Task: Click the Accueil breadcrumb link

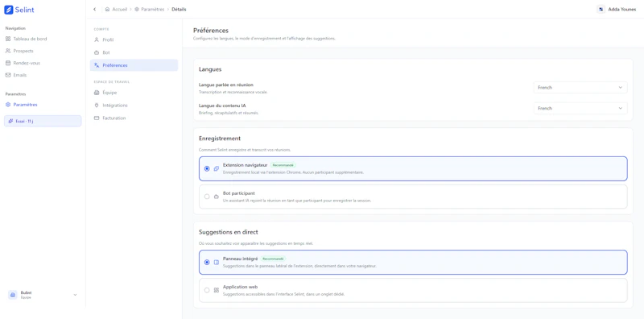Action: tap(119, 9)
